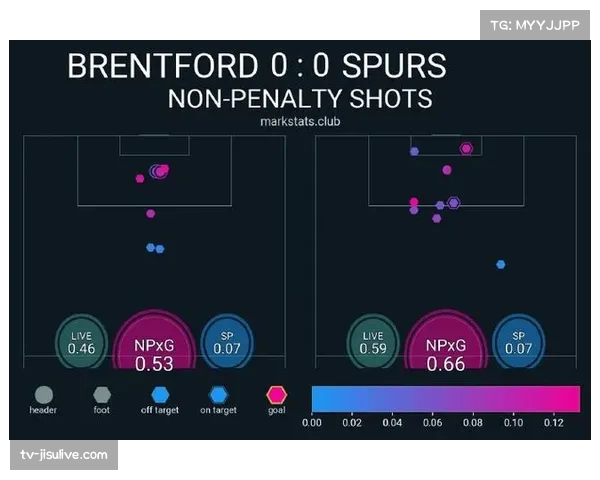Viewport: 600px width, 480px height.
Task: Click the pink goal legend hexagon
Action: 277,394
